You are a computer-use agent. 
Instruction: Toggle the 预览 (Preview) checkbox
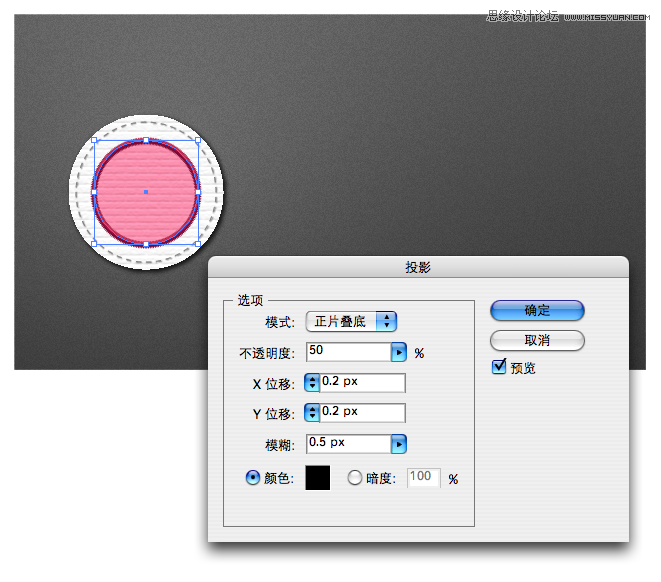click(499, 367)
